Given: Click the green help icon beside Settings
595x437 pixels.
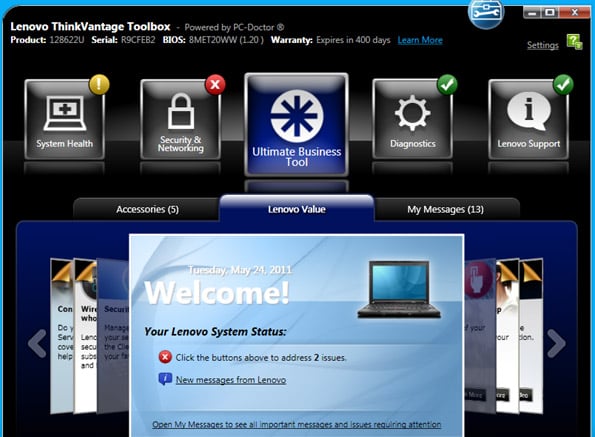Looking at the screenshot, I should pos(575,42).
